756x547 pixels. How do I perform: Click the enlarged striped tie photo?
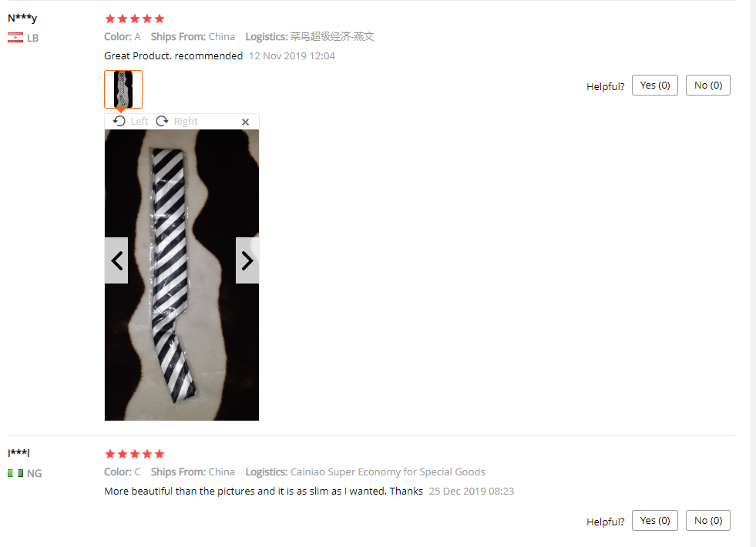[182, 275]
